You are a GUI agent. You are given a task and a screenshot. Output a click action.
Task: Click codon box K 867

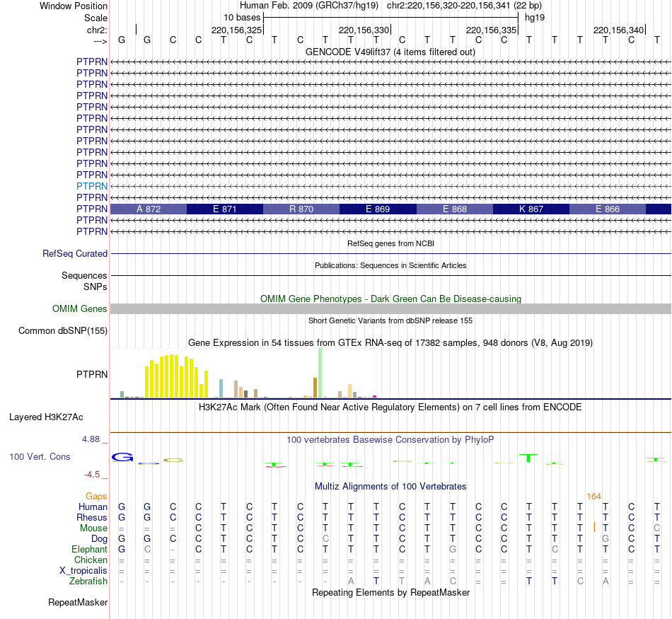pyautogui.click(x=531, y=209)
